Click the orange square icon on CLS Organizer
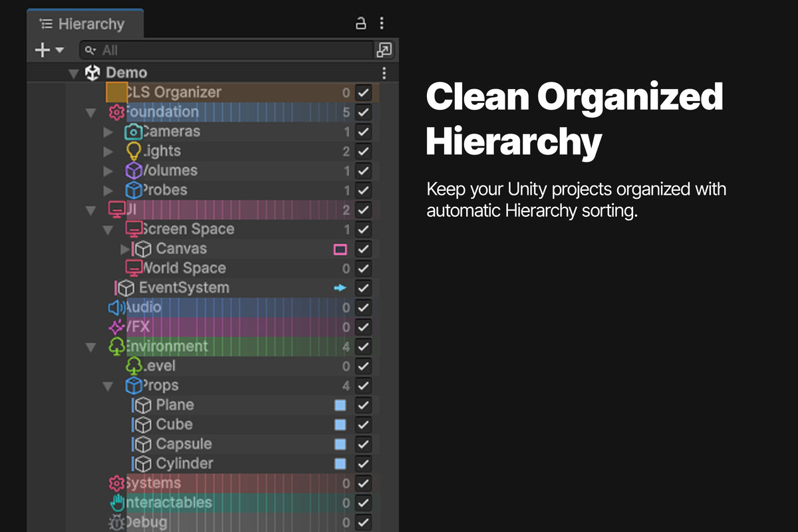 tap(116, 92)
